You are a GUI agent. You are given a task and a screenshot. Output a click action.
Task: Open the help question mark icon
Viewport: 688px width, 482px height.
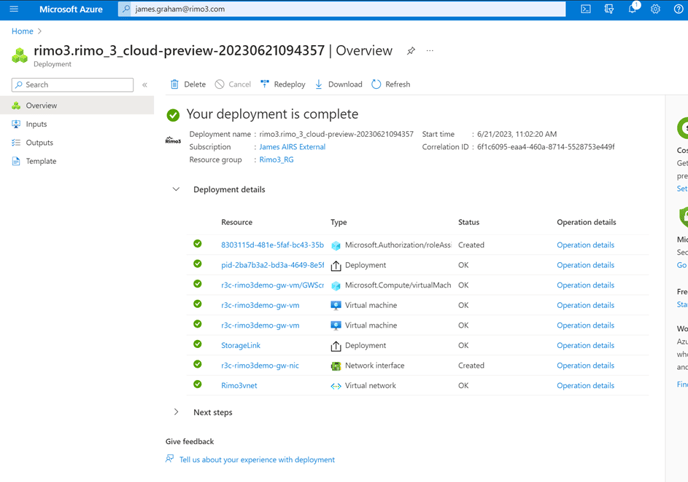point(679,9)
